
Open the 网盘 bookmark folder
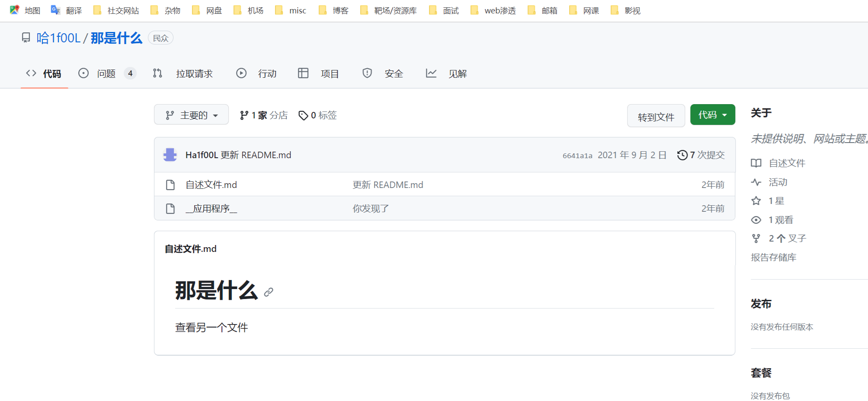[207, 10]
